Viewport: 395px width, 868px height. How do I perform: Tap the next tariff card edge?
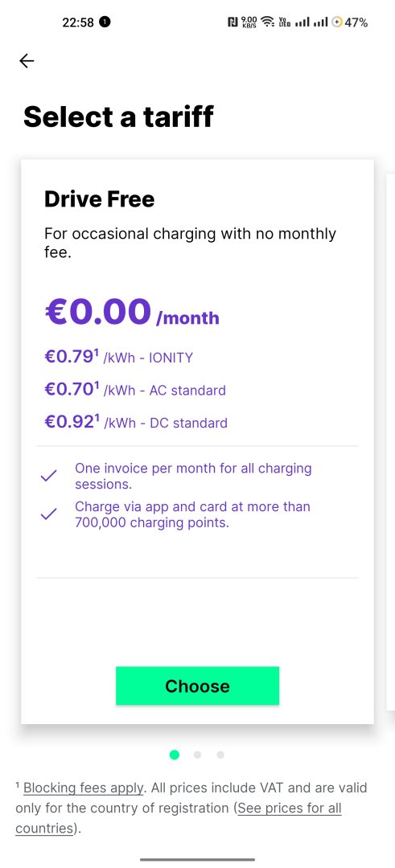click(x=390, y=441)
